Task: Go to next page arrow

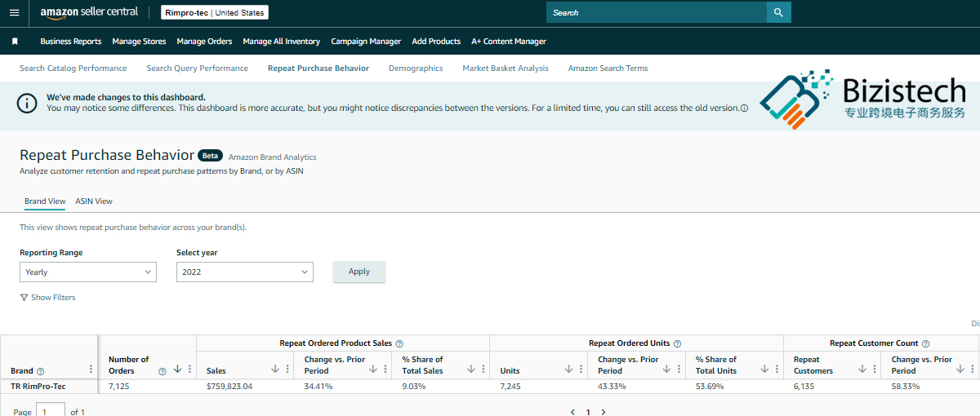Action: 604,412
